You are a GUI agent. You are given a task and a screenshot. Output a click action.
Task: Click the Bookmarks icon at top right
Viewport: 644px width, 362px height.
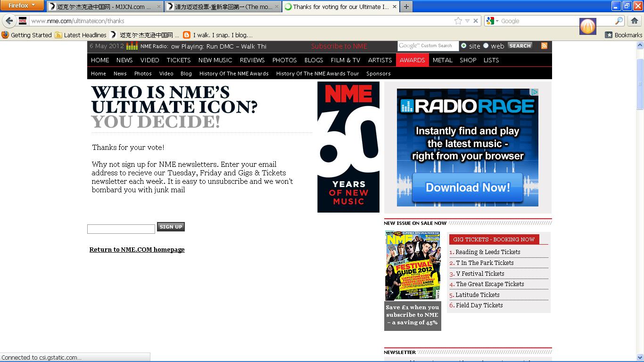(x=608, y=34)
